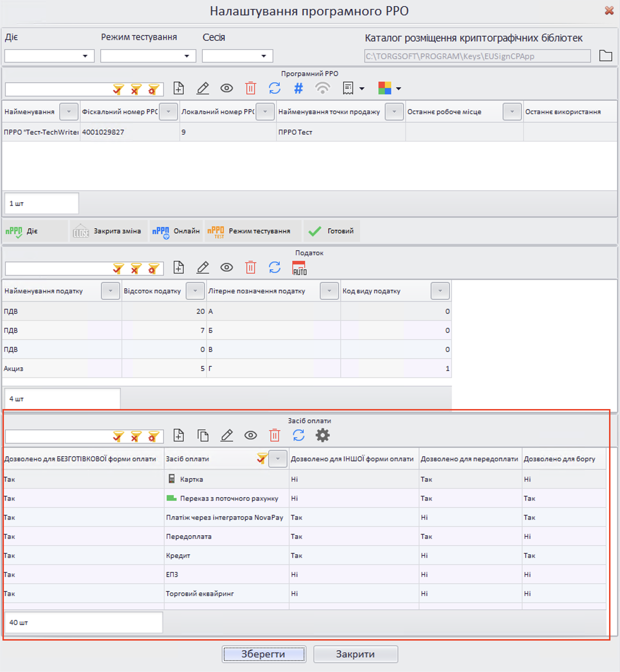Click the hash icon in Програмний РРО toolbar

click(x=298, y=88)
